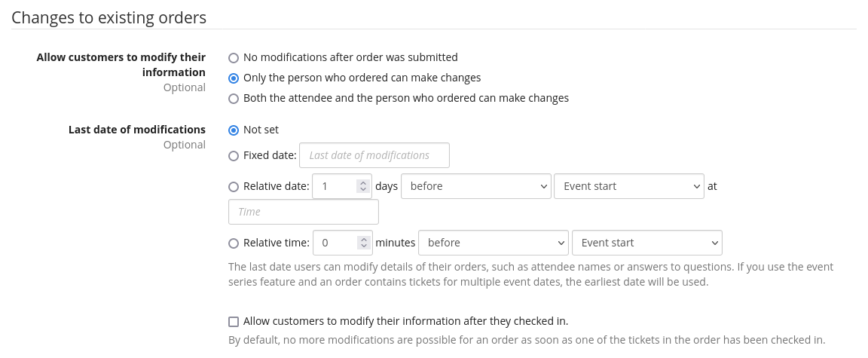The width and height of the screenshot is (868, 358).
Task: Select the 'Not set' radio button
Action: [x=234, y=130]
